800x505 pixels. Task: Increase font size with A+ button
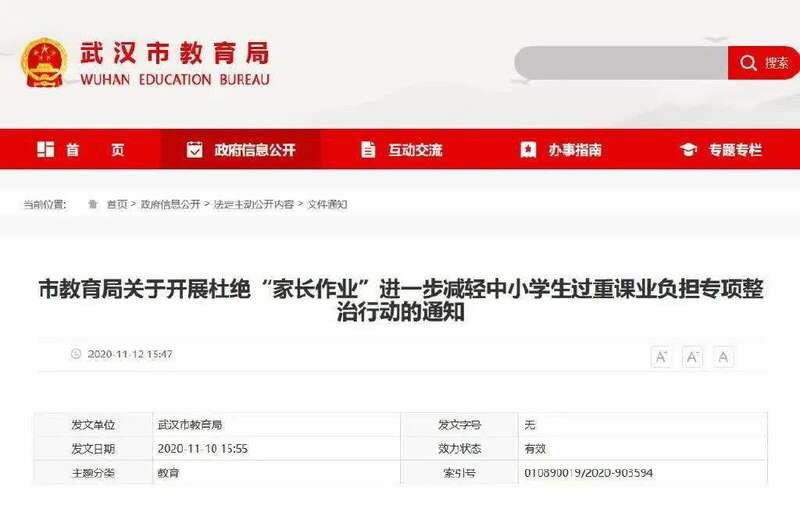click(661, 357)
